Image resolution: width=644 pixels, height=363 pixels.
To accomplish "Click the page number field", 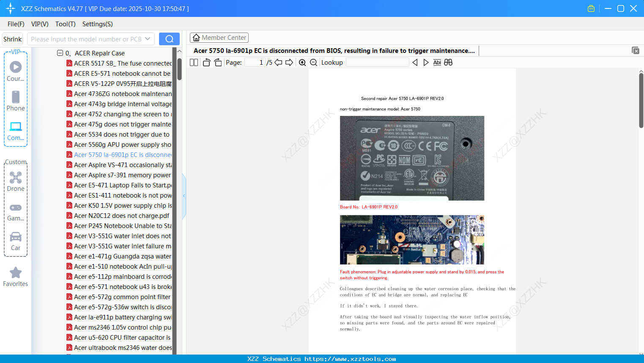I will click(x=255, y=62).
